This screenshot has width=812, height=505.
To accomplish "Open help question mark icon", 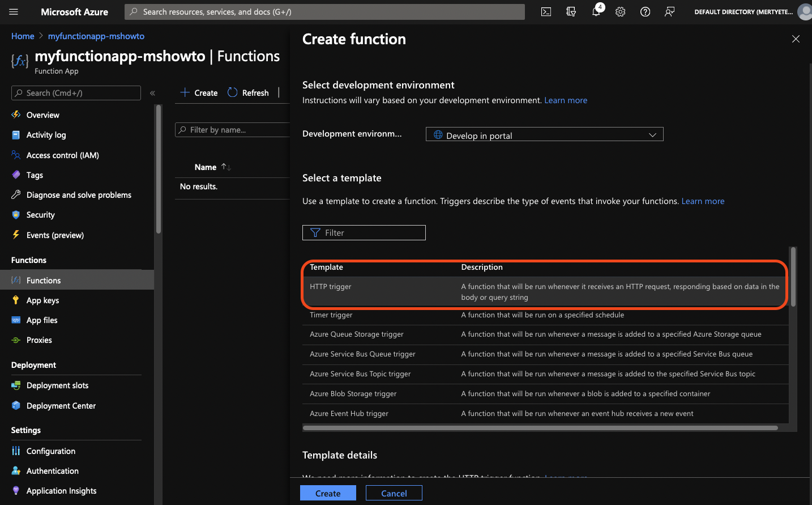I will (645, 12).
